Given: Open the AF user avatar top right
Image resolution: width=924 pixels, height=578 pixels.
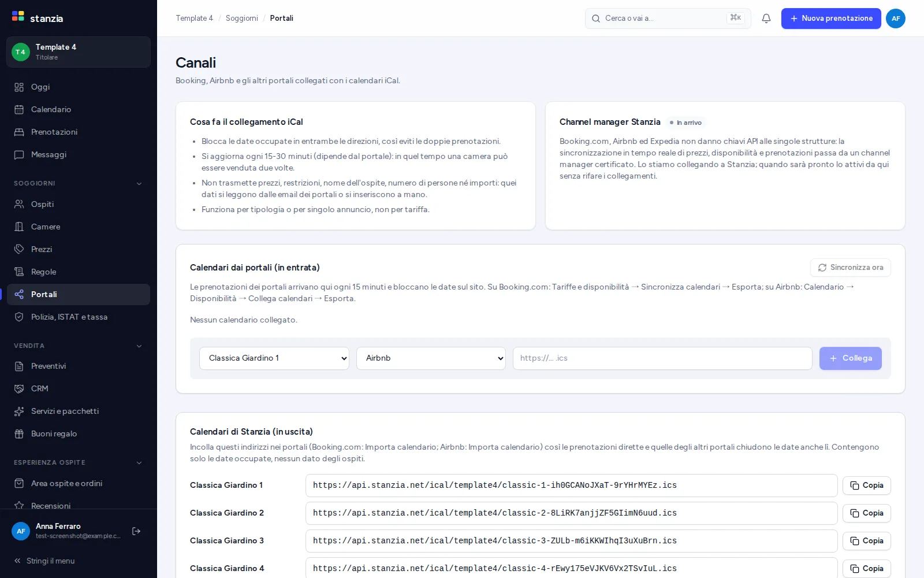Looking at the screenshot, I should [896, 18].
